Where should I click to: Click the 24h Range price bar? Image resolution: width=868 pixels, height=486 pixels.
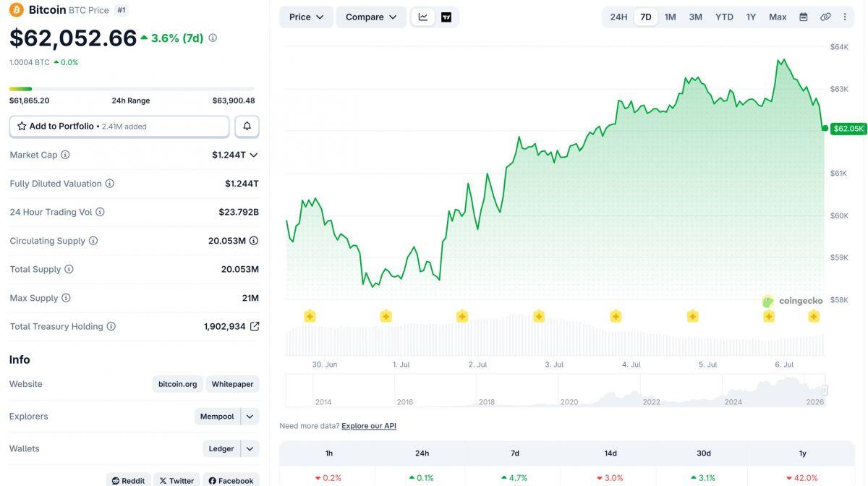pyautogui.click(x=132, y=89)
